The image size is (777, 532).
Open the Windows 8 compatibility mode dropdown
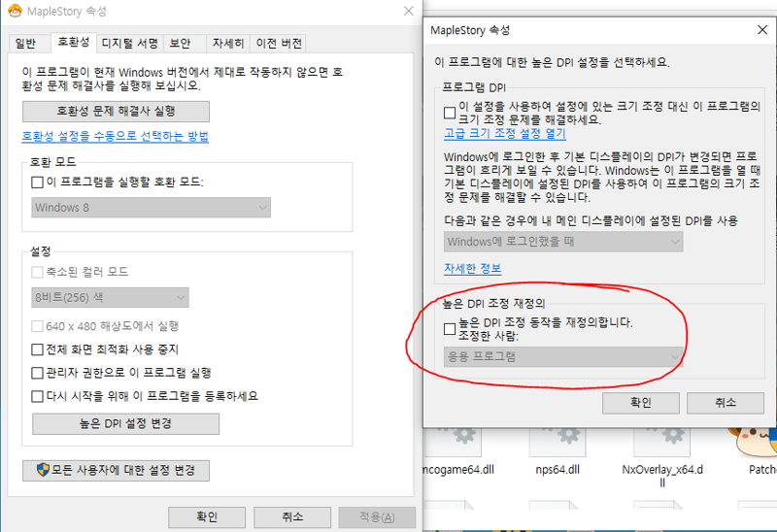[152, 208]
